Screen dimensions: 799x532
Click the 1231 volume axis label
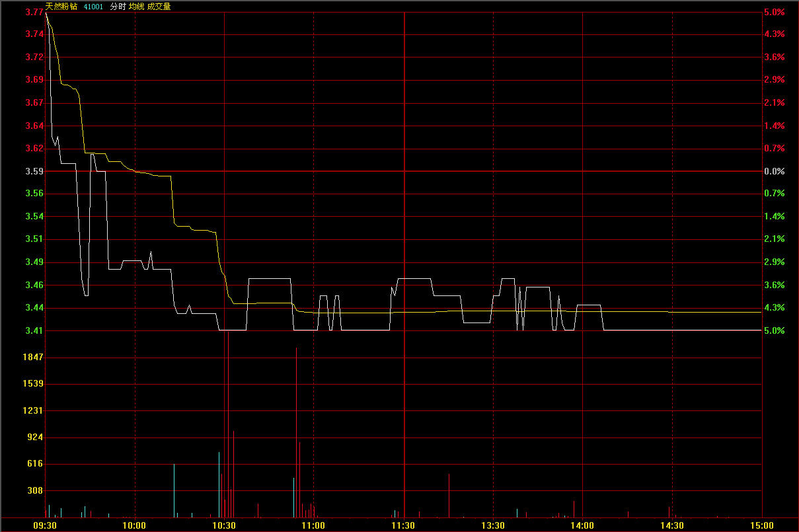click(33, 410)
